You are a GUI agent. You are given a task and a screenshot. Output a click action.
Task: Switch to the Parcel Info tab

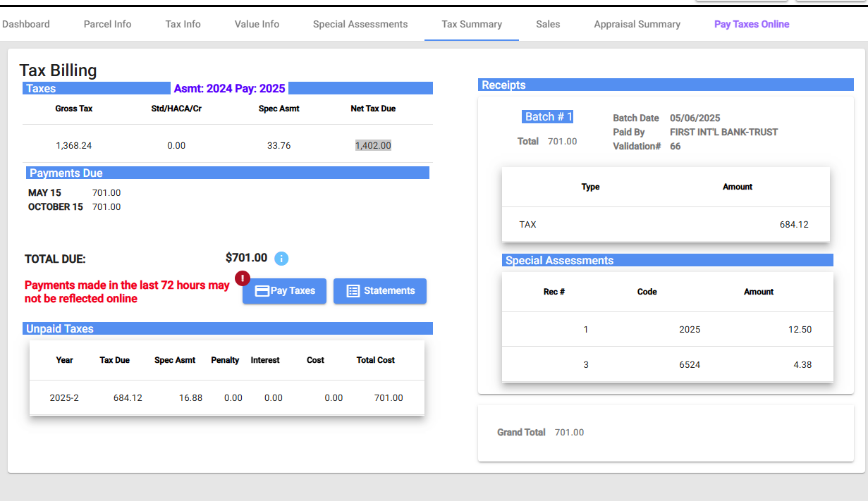(107, 24)
